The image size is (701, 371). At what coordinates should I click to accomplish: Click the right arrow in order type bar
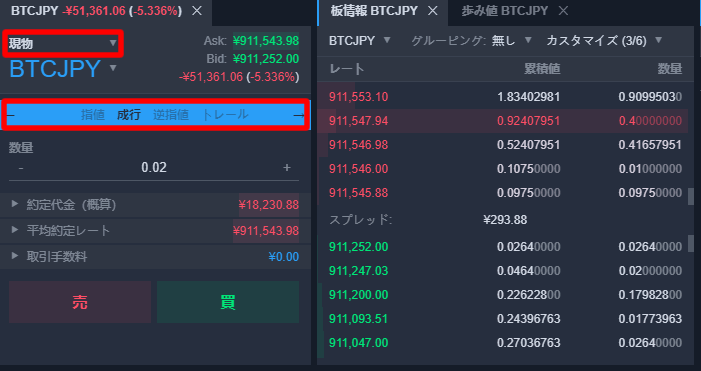click(x=298, y=115)
